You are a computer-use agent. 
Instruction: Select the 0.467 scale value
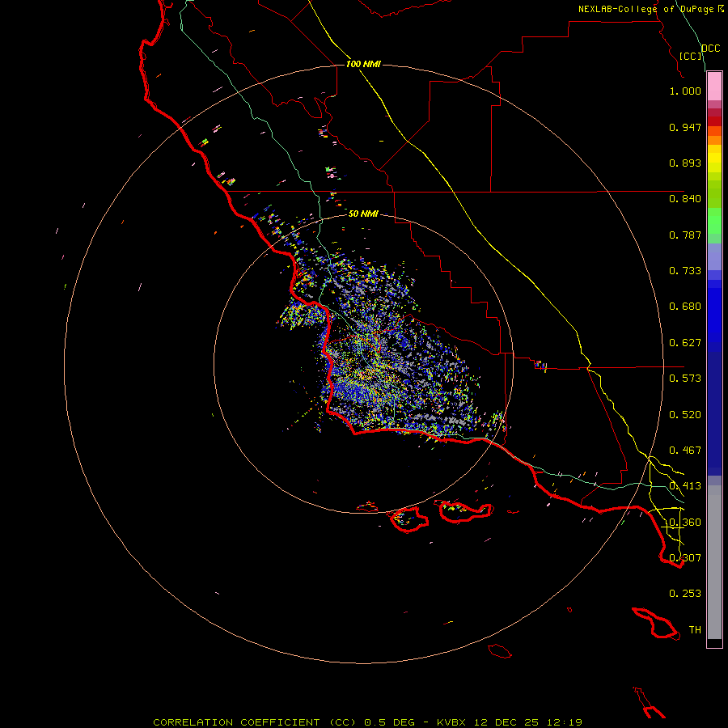685,451
